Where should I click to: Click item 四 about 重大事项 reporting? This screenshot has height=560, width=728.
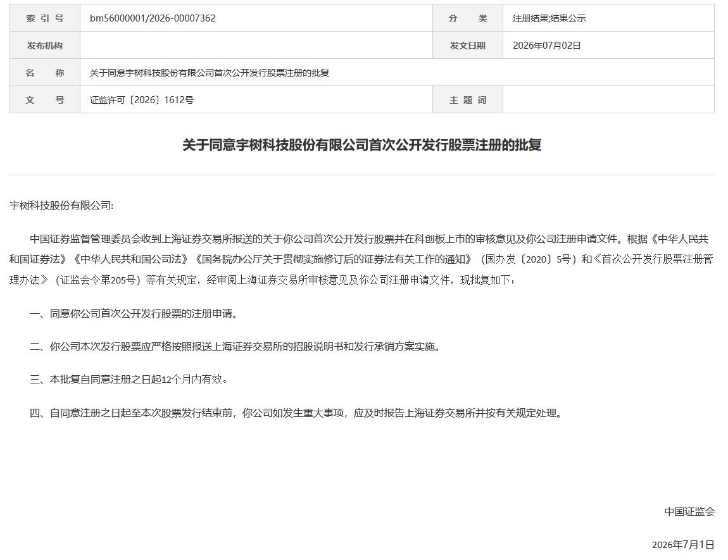(297, 413)
